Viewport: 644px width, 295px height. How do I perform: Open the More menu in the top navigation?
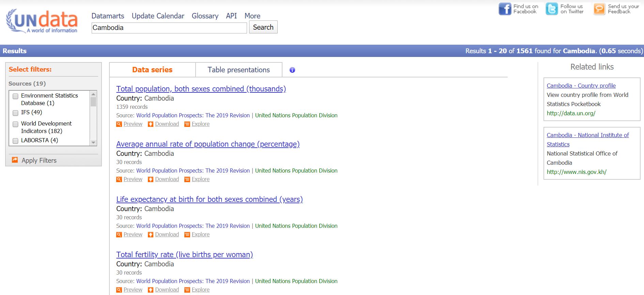252,16
